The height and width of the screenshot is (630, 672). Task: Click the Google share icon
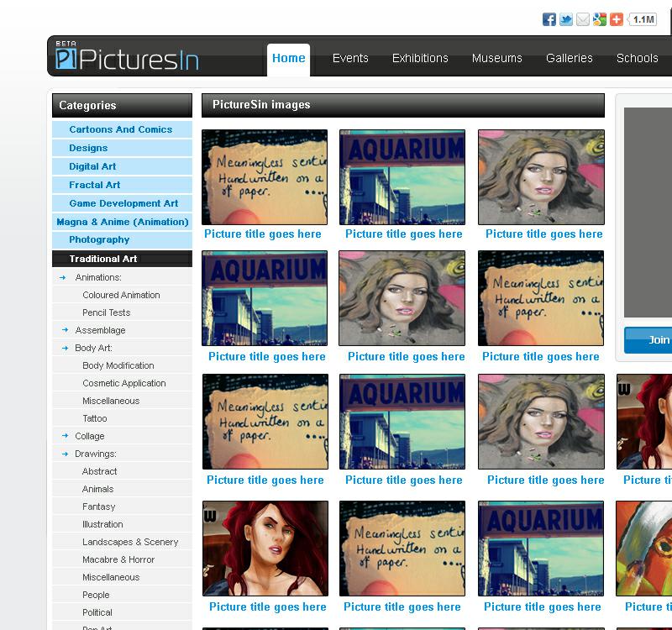599,19
